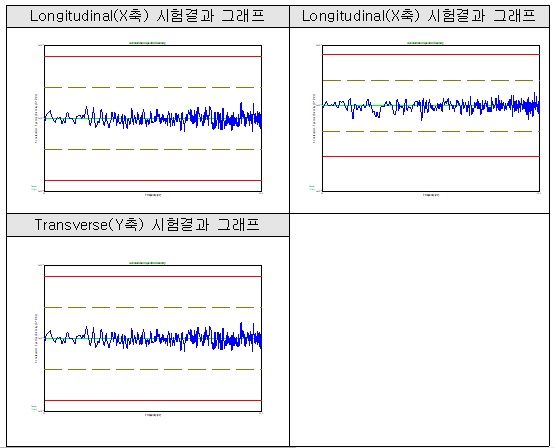Click the x-axis label under right Longitudinal graph
Viewport: 555px width, 448px height.
point(431,195)
